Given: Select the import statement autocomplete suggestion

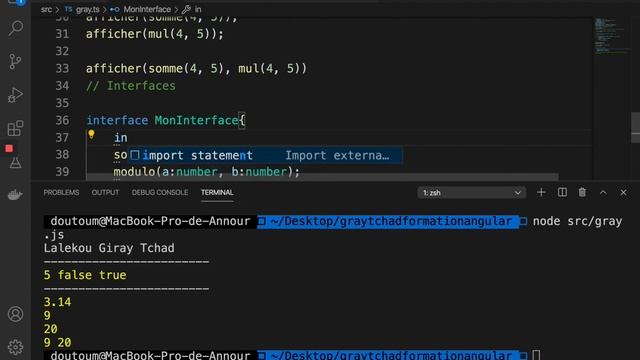Looking at the screenshot, I should [265, 156].
